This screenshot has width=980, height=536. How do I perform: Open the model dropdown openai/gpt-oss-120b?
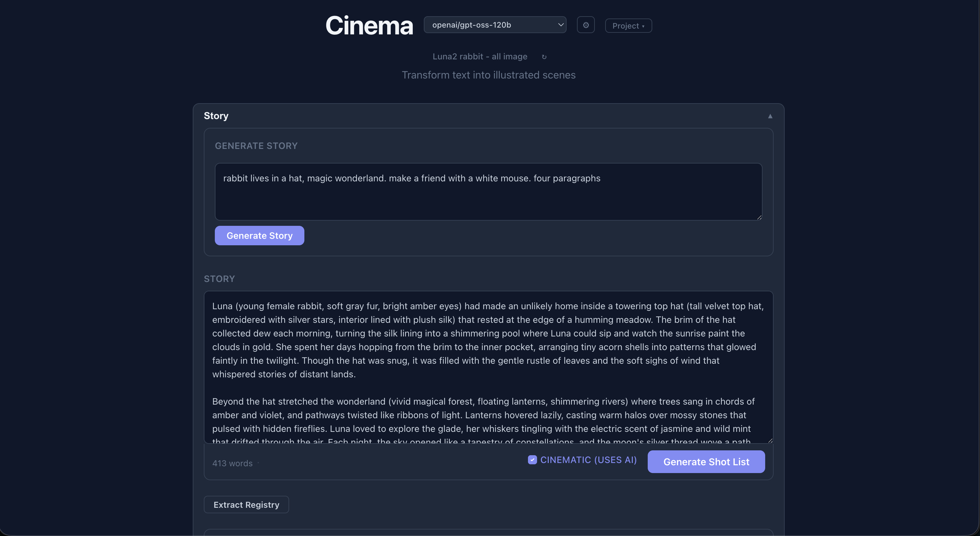(495, 25)
